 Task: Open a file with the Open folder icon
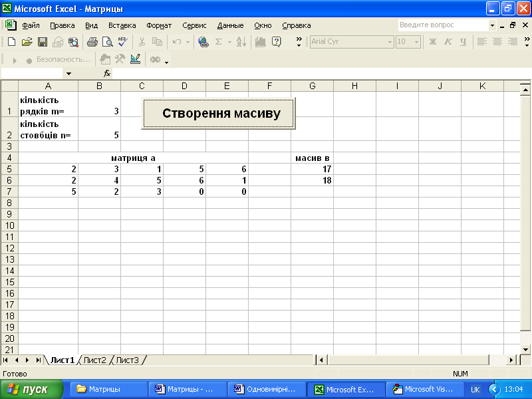coord(27,42)
